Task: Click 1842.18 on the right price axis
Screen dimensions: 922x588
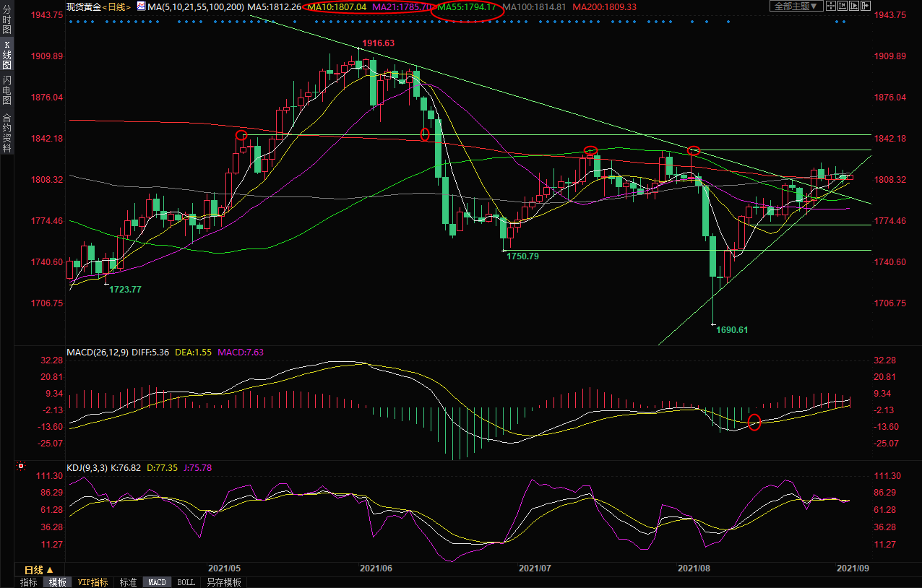Action: tap(892, 139)
